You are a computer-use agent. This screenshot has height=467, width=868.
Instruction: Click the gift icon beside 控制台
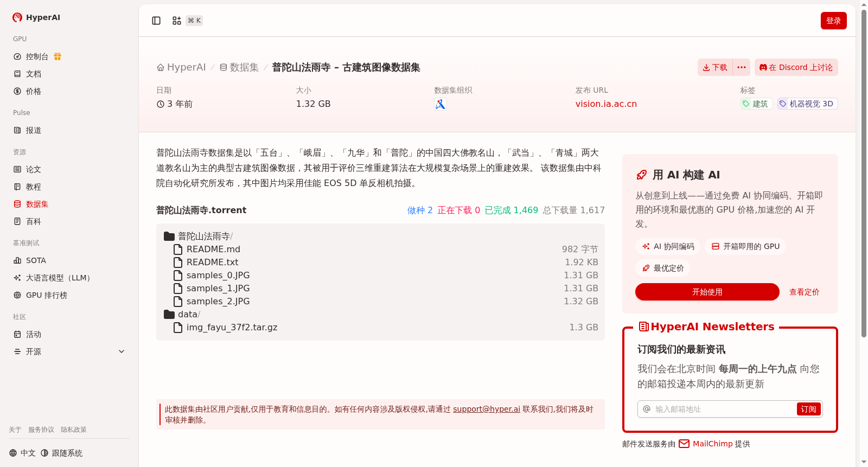click(58, 56)
